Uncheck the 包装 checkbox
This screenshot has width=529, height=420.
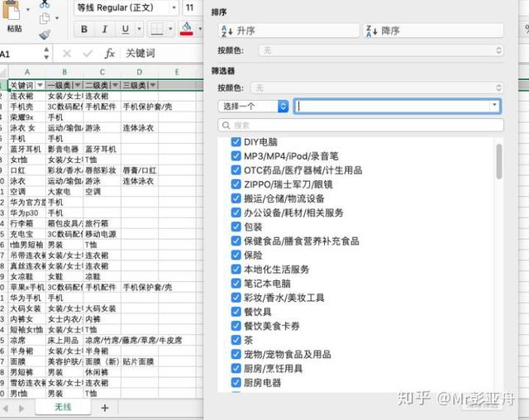[x=236, y=227]
